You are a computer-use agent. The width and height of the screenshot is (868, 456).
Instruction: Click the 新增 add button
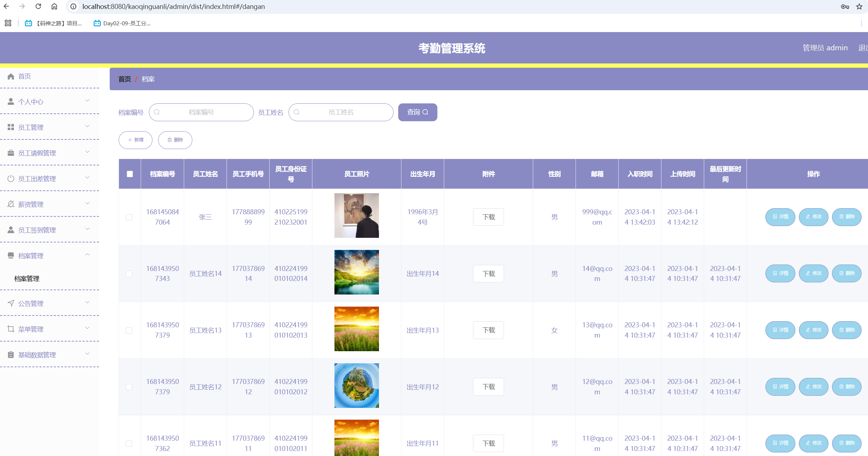tap(135, 140)
